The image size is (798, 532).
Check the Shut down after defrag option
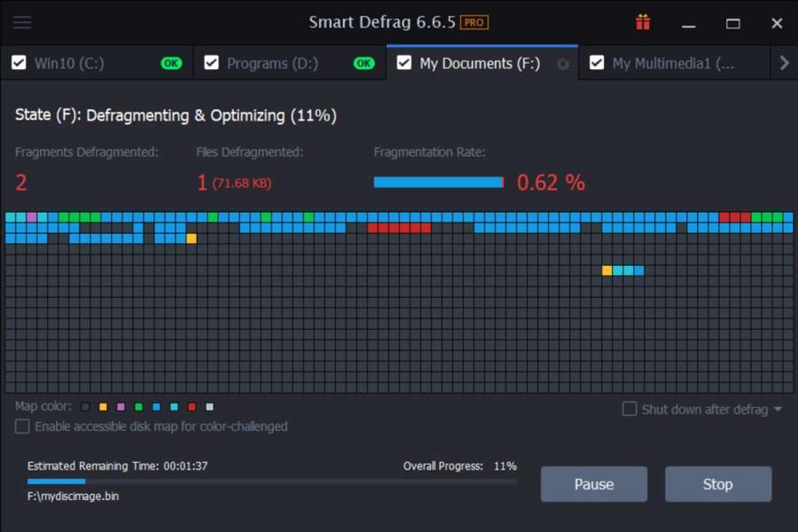[629, 409]
